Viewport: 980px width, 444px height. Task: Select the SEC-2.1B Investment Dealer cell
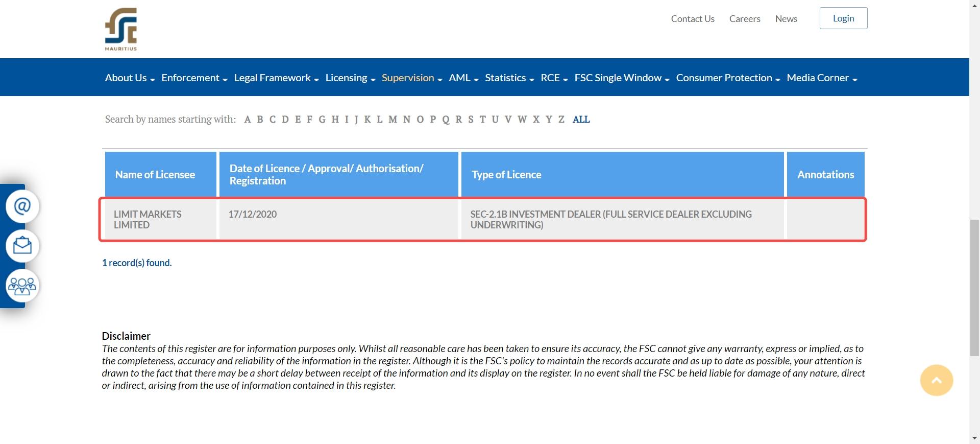(x=623, y=220)
